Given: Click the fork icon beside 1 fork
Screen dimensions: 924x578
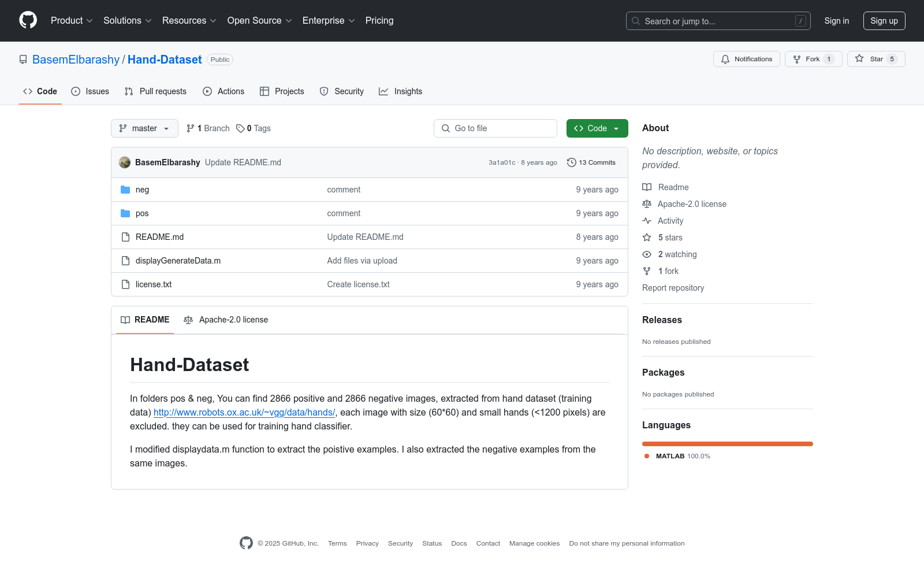Looking at the screenshot, I should point(647,271).
